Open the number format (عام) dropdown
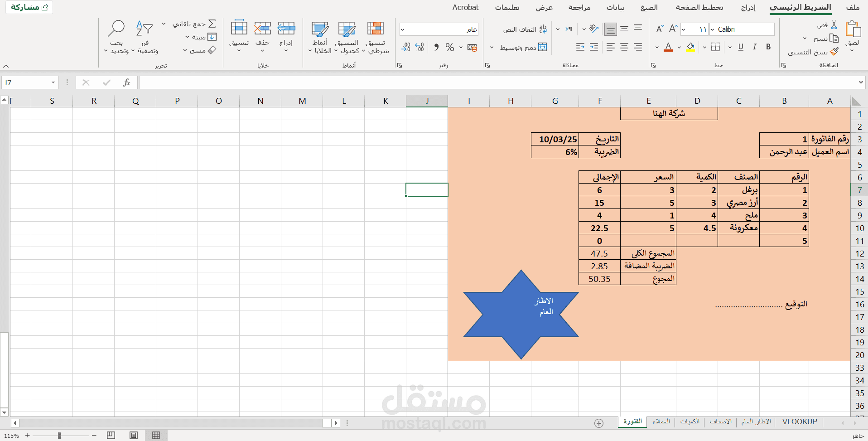868x441 pixels. point(403,29)
